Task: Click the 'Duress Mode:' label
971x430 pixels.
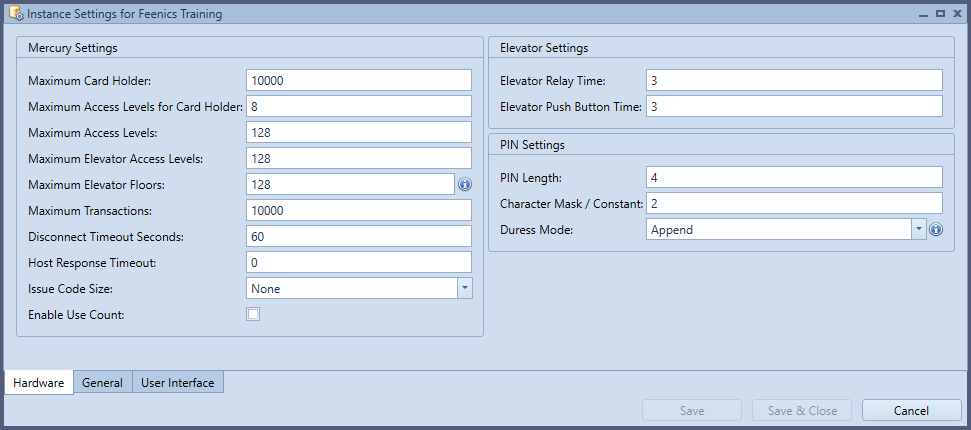Action: 536,230
